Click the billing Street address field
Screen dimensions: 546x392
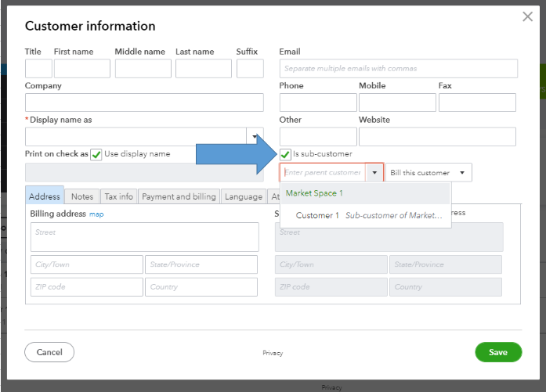click(x=144, y=236)
